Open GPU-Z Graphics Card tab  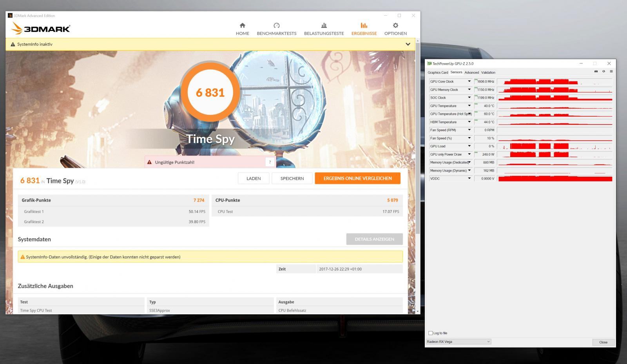tap(438, 72)
